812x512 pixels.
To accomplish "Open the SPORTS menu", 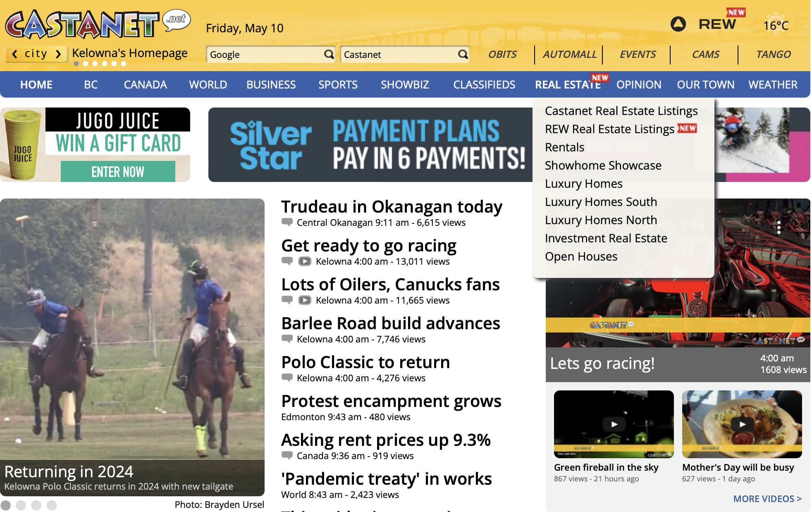I will tap(338, 85).
